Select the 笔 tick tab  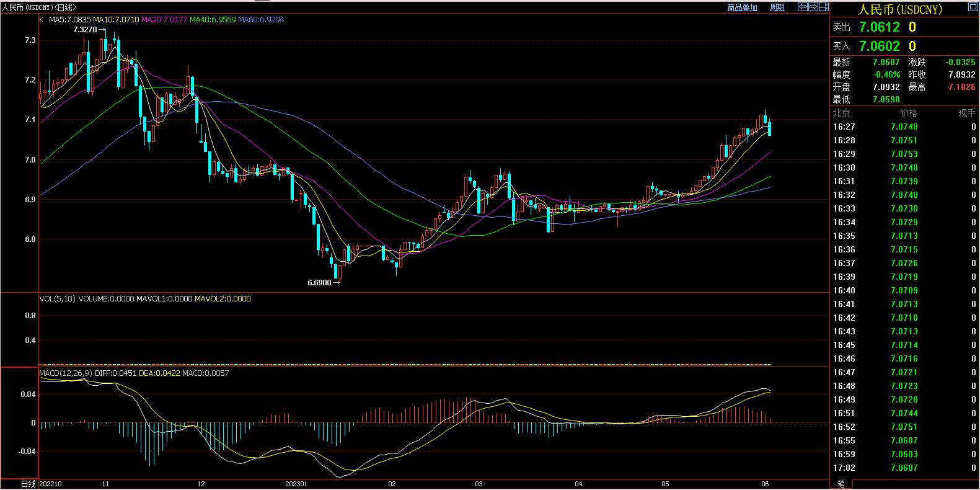(x=841, y=484)
